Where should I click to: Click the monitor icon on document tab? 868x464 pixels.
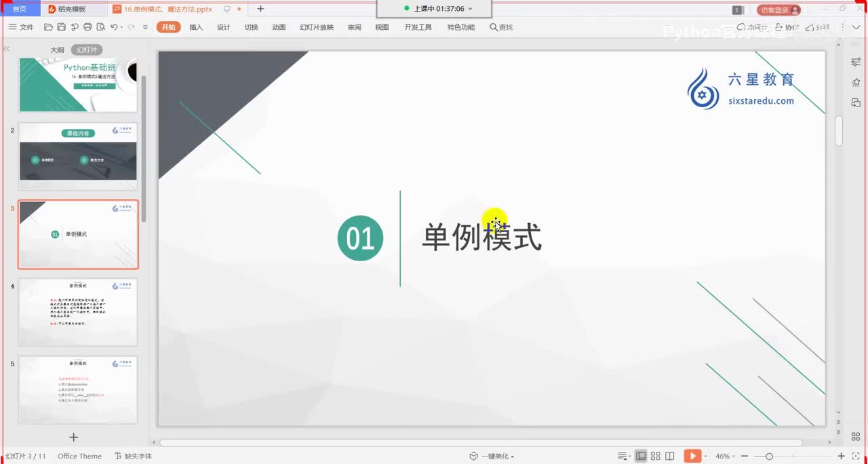tap(227, 9)
